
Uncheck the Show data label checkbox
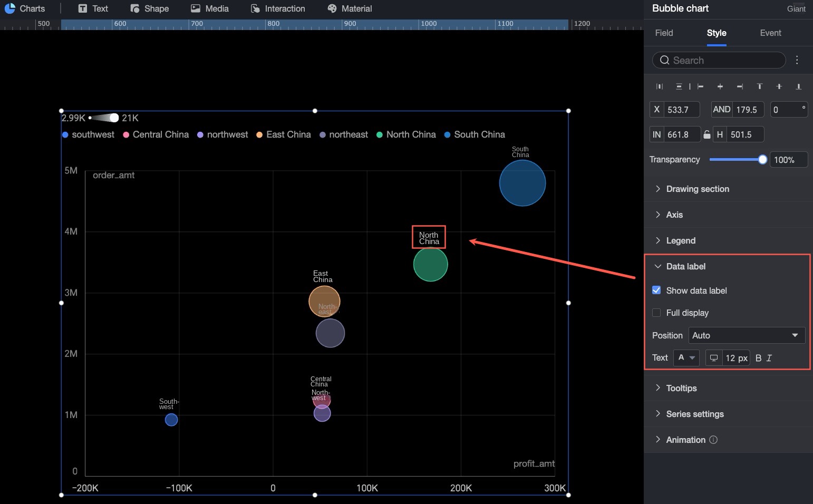pyautogui.click(x=656, y=290)
